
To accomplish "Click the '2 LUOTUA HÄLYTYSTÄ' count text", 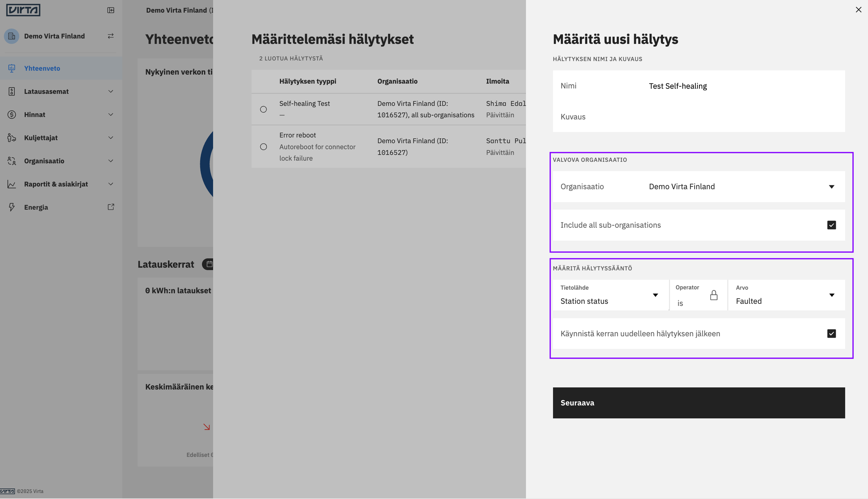I will click(x=291, y=59).
